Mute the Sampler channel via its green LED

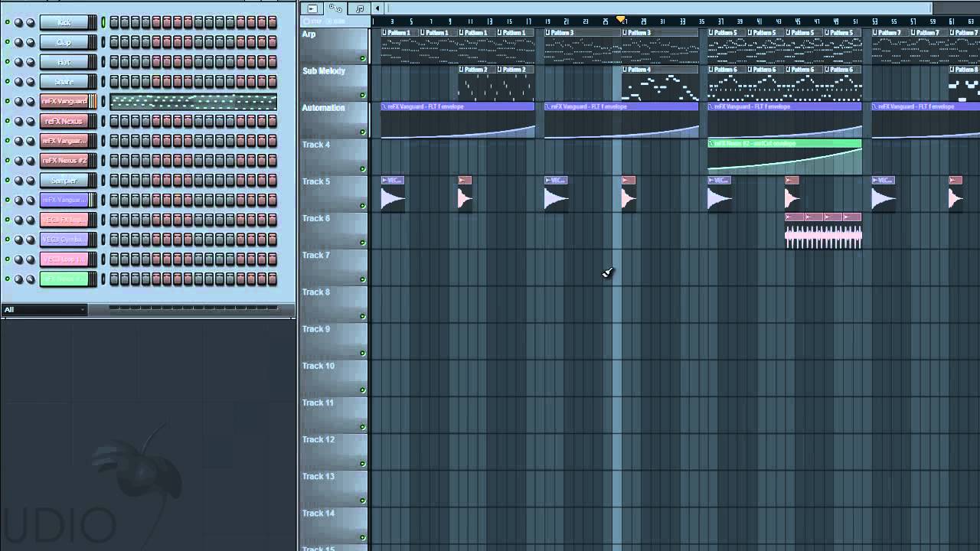8,181
